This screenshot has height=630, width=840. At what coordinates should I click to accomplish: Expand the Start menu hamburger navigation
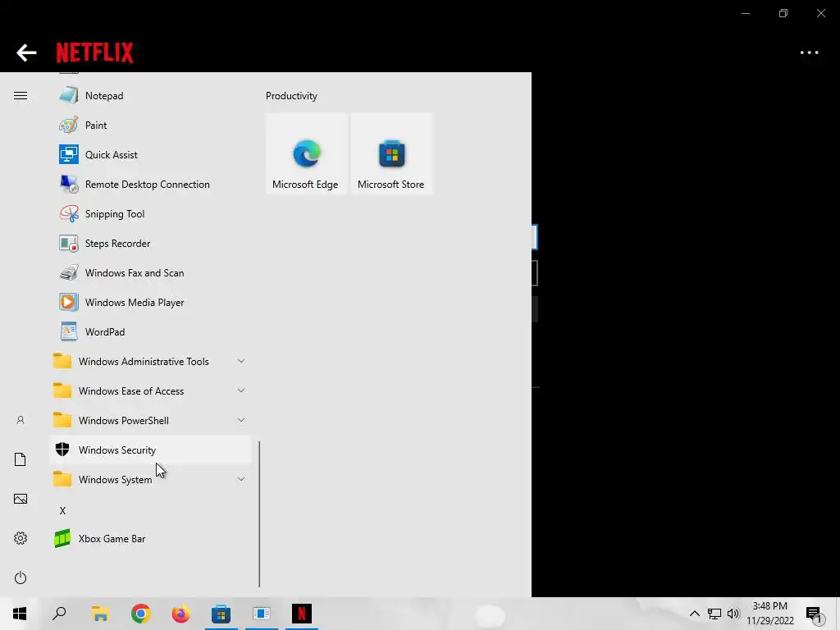click(x=21, y=96)
